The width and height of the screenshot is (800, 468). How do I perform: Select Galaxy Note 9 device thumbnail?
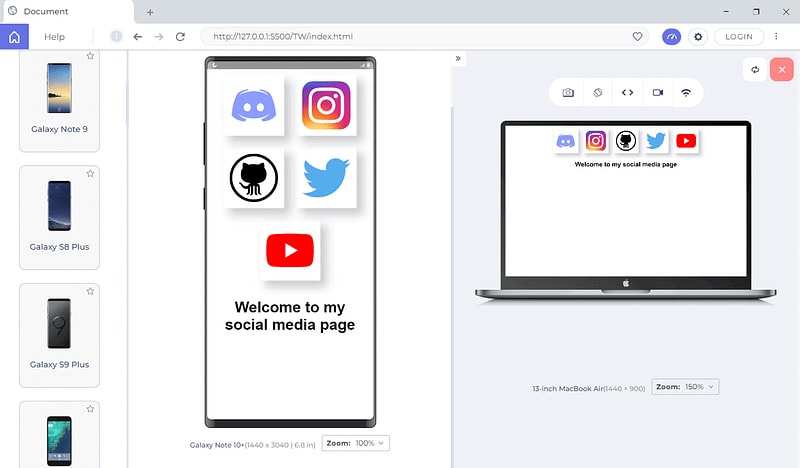(59, 88)
